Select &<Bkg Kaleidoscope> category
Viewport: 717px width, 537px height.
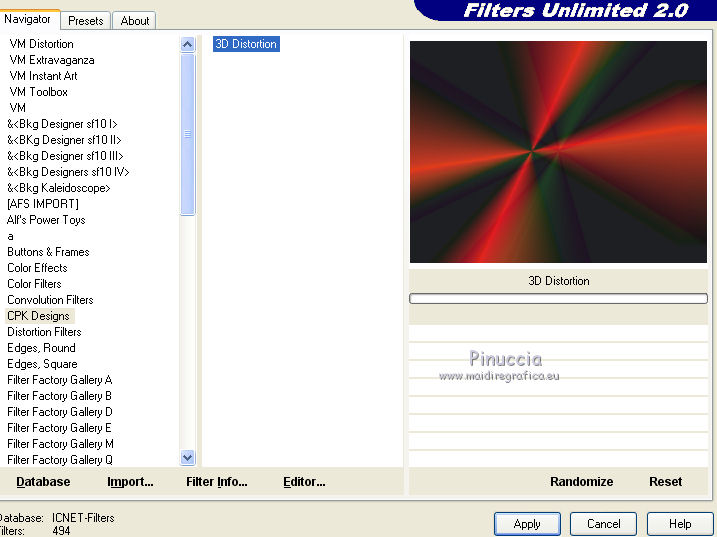59,188
